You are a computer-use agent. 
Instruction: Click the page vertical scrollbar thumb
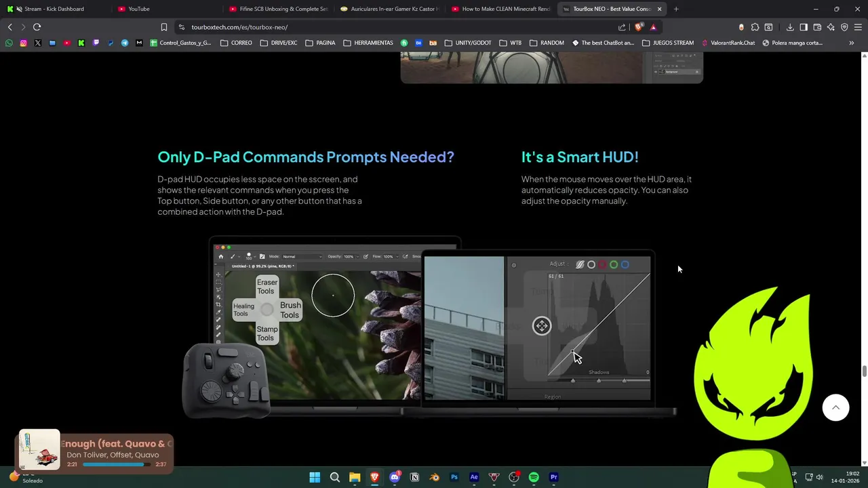(864, 371)
